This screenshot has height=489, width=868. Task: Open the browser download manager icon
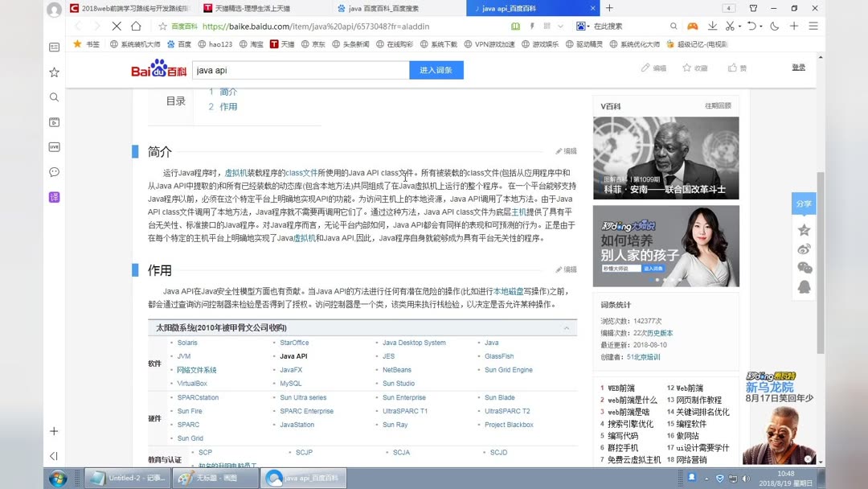tap(712, 26)
